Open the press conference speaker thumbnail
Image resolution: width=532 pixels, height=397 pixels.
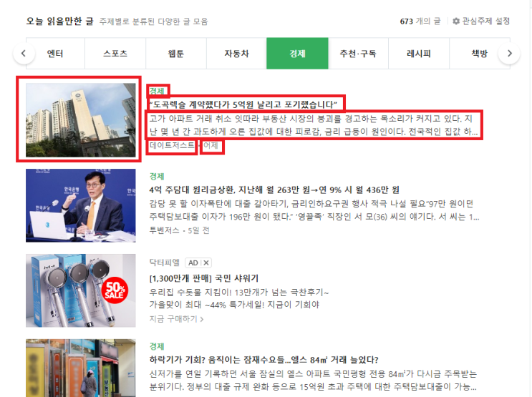coord(81,205)
